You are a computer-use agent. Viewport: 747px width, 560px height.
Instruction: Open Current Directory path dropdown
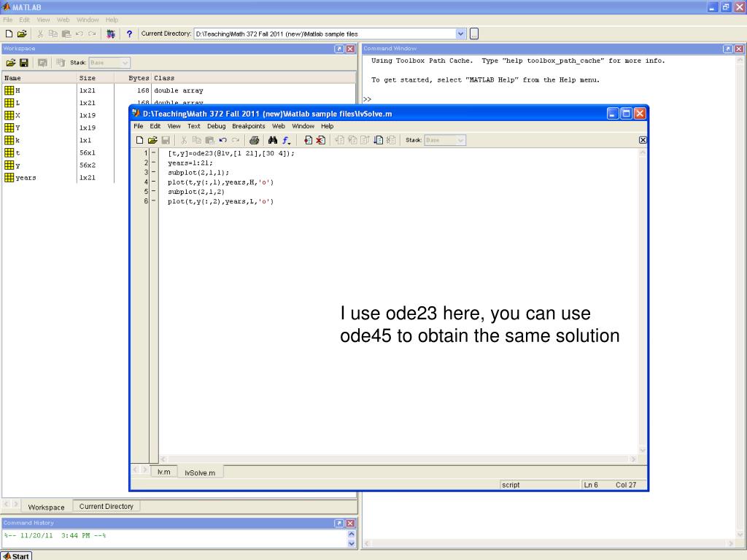click(460, 34)
